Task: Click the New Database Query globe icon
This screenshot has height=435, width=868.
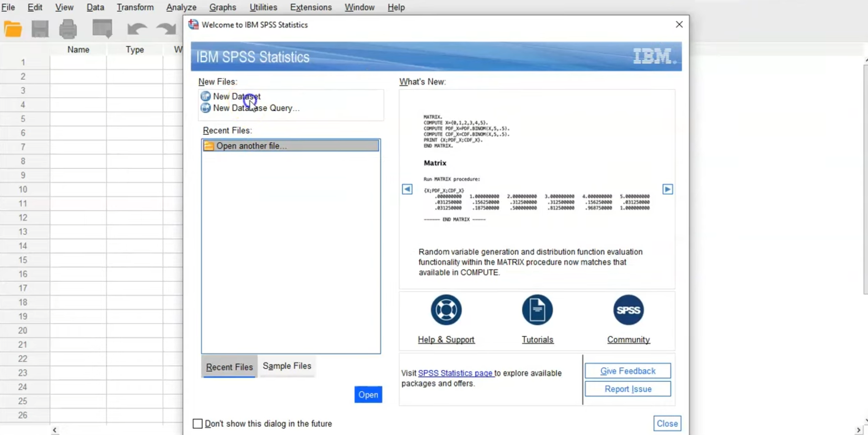Action: pyautogui.click(x=206, y=108)
